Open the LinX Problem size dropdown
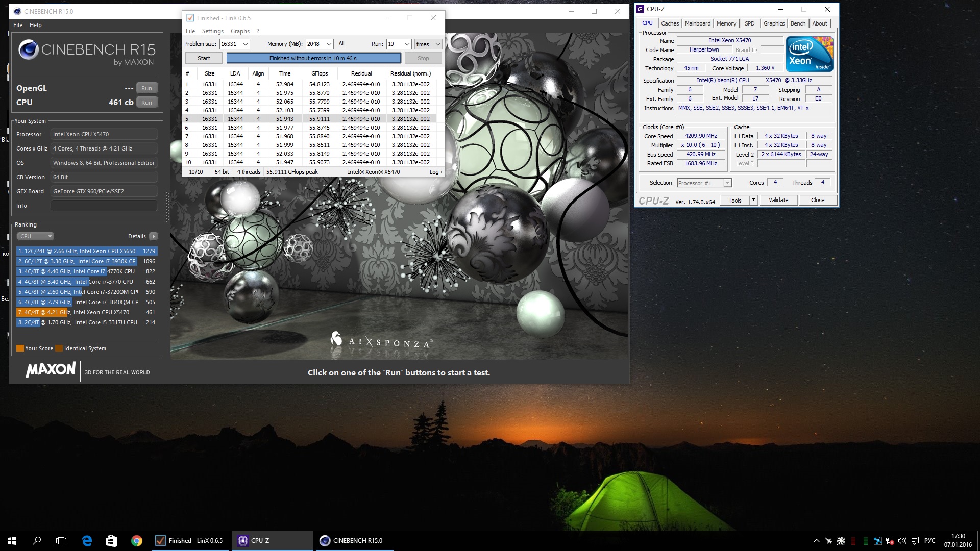This screenshot has width=980, height=551. (x=245, y=44)
